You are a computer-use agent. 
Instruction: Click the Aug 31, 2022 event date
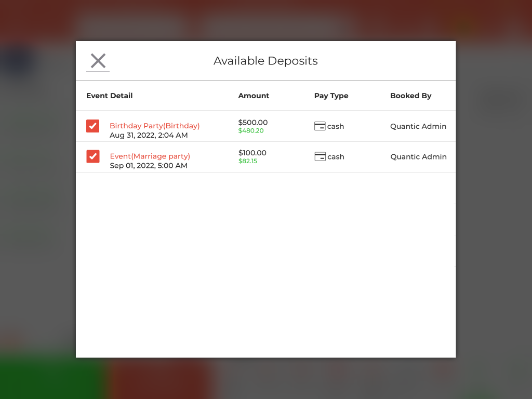(149, 135)
